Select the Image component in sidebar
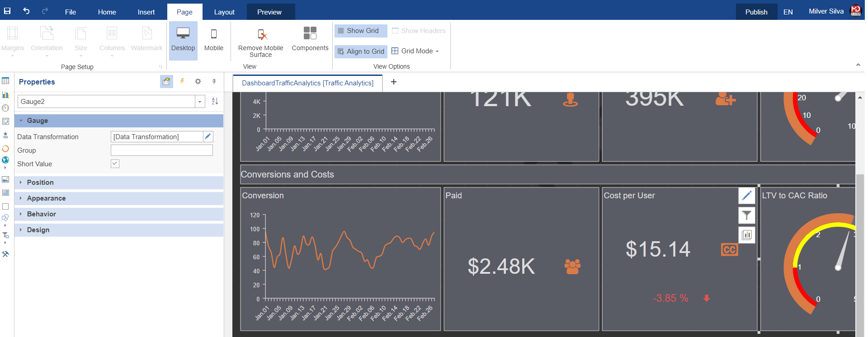Image resolution: width=868 pixels, height=337 pixels. 5,179
